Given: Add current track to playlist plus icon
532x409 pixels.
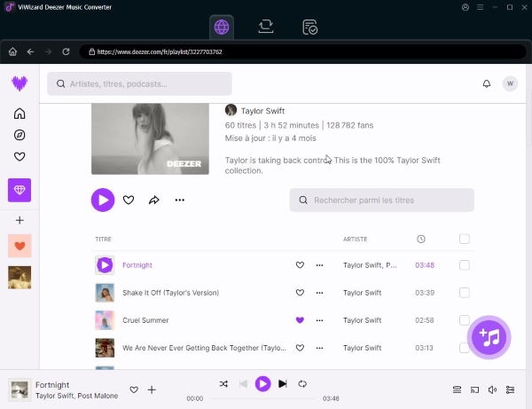Looking at the screenshot, I should [x=152, y=389].
